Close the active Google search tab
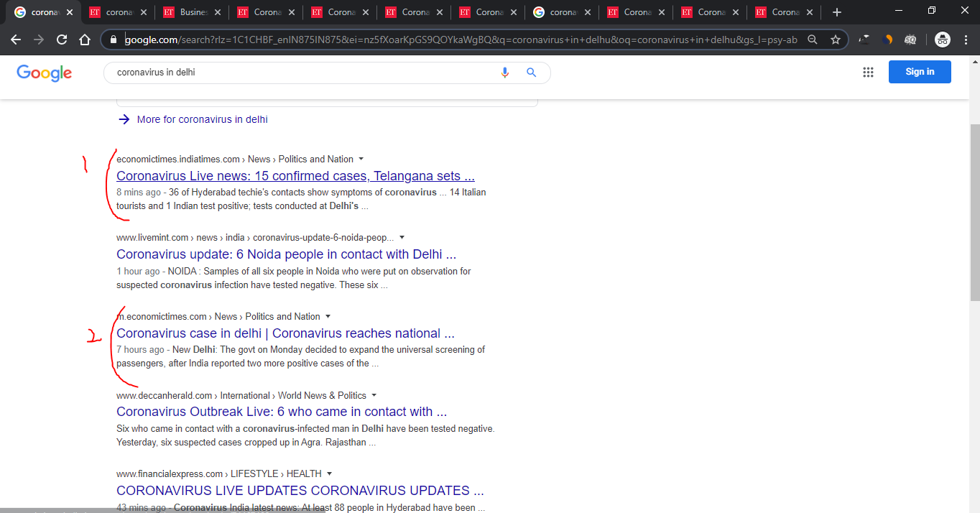Viewport: 980px width, 513px height. coord(70,12)
